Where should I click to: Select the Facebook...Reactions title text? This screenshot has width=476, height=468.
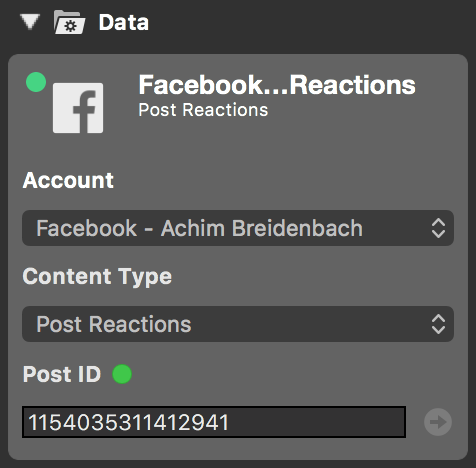277,85
